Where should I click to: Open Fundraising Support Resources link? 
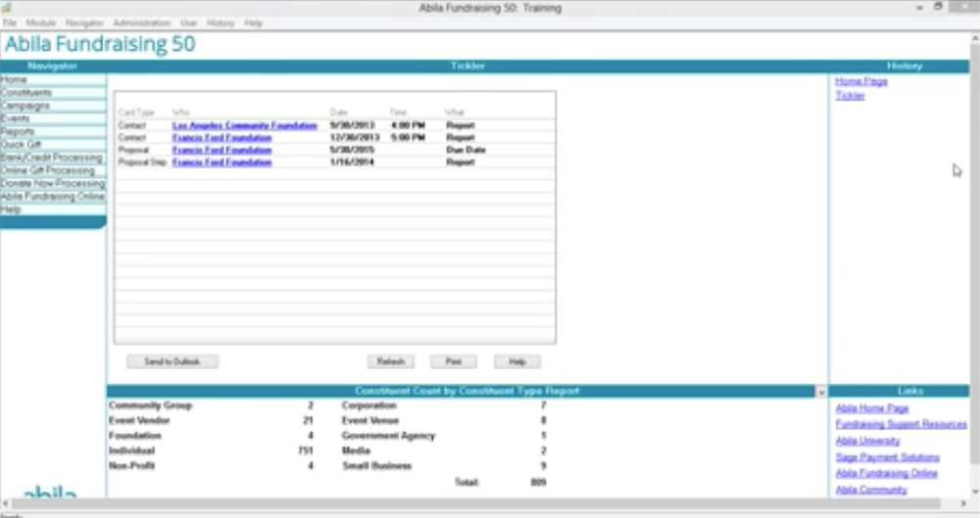[x=902, y=424]
